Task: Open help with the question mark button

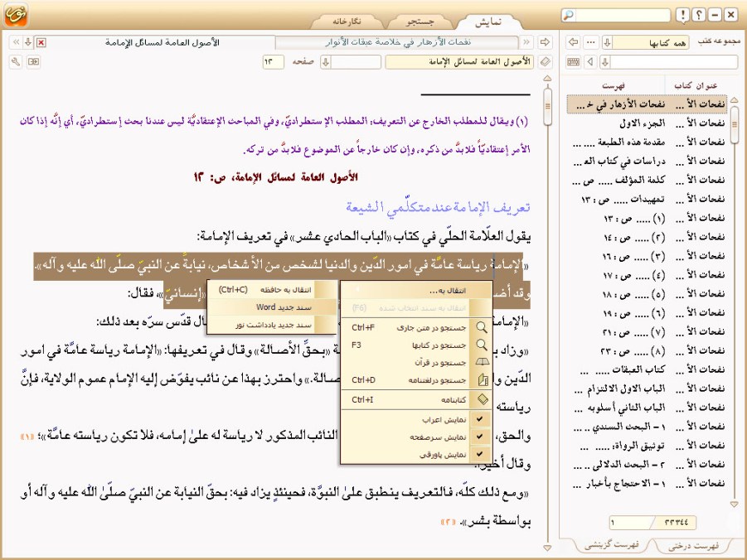Action: (x=698, y=15)
